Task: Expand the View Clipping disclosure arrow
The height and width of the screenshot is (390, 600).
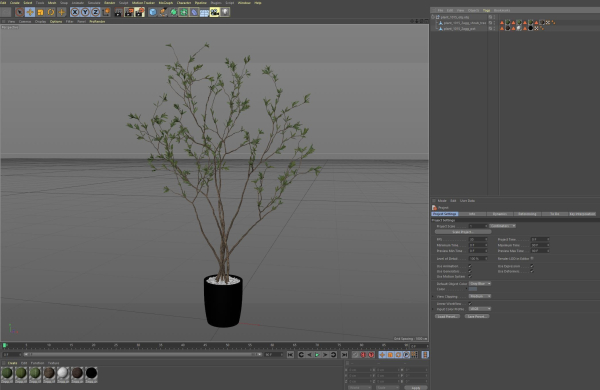Action: (x=433, y=296)
